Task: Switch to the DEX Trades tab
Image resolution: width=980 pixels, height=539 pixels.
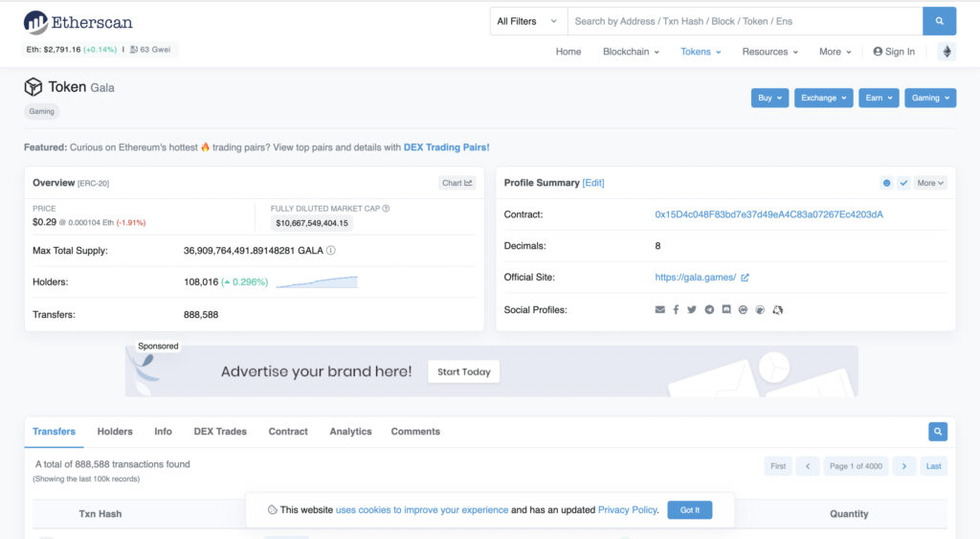Action: (x=220, y=432)
